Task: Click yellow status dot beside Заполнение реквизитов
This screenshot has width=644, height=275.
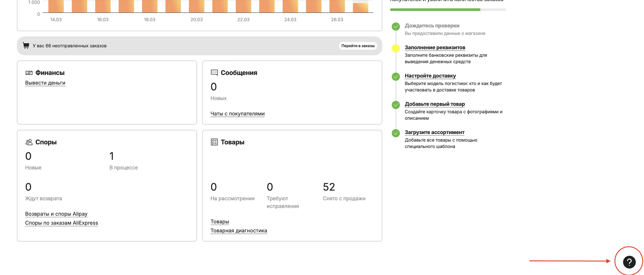Action: tap(396, 48)
